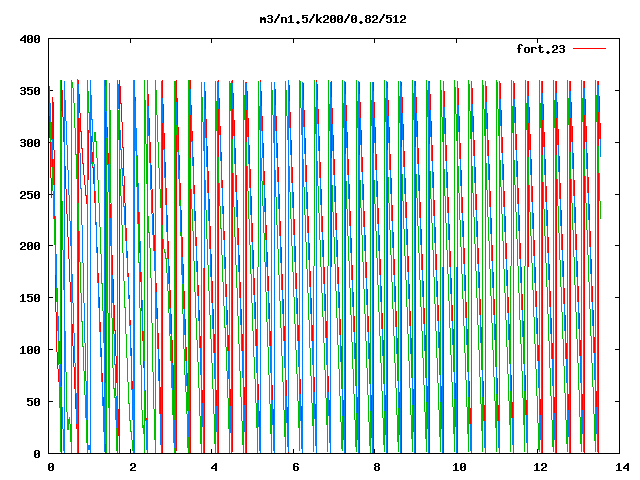640x480 pixels.
Task: Click the x-axis label 8
Action: 377,467
